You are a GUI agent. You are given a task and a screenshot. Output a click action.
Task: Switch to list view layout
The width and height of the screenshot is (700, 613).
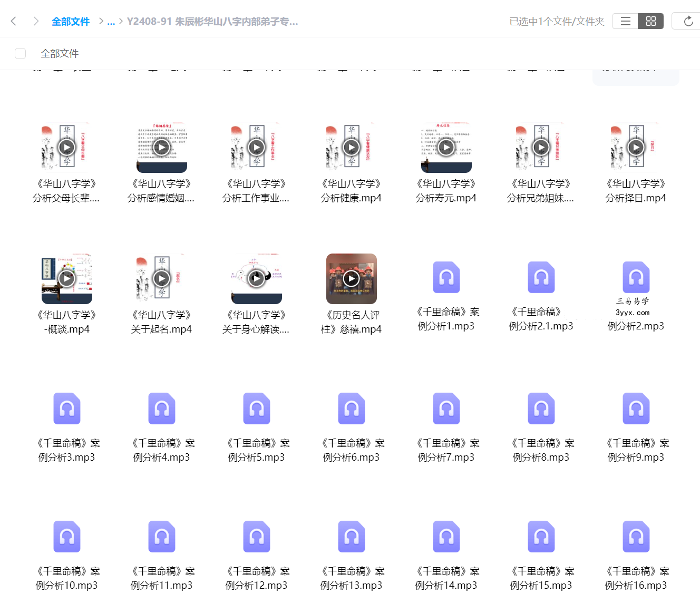626,21
